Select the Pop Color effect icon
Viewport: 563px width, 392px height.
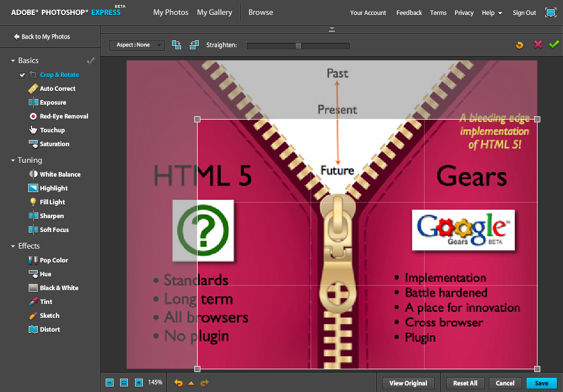tap(33, 260)
